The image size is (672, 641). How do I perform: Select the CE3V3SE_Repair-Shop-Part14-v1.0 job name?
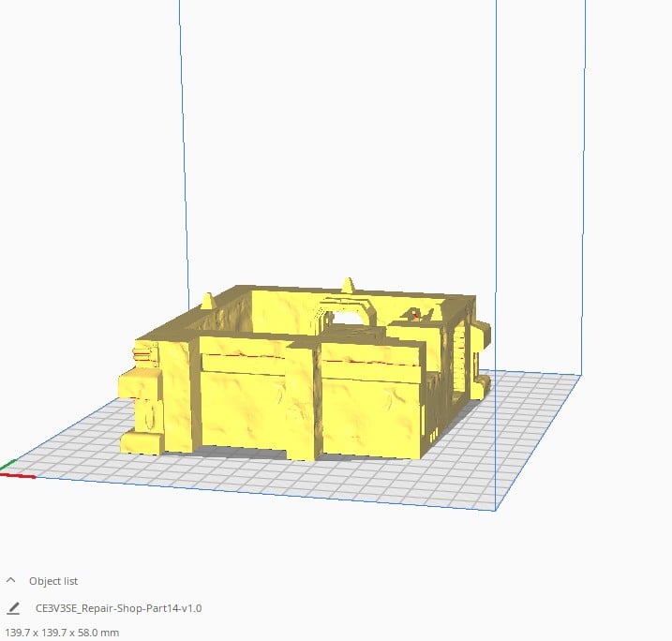pos(118,608)
